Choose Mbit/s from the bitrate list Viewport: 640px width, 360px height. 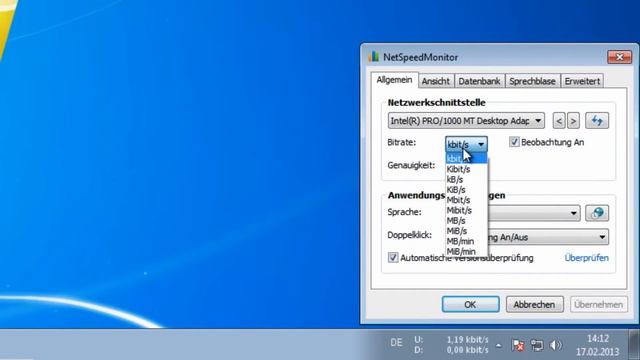click(x=467, y=200)
